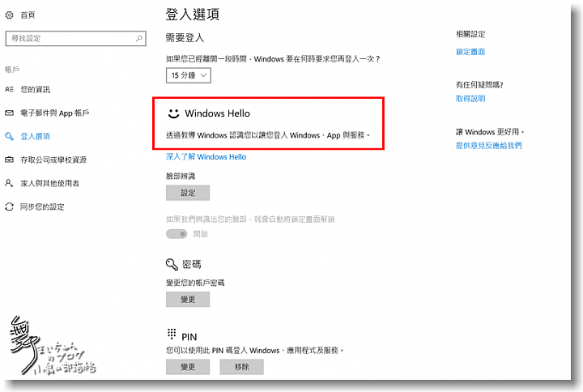Click the 登入選項 page heading
The width and height of the screenshot is (583, 392).
pyautogui.click(x=192, y=14)
